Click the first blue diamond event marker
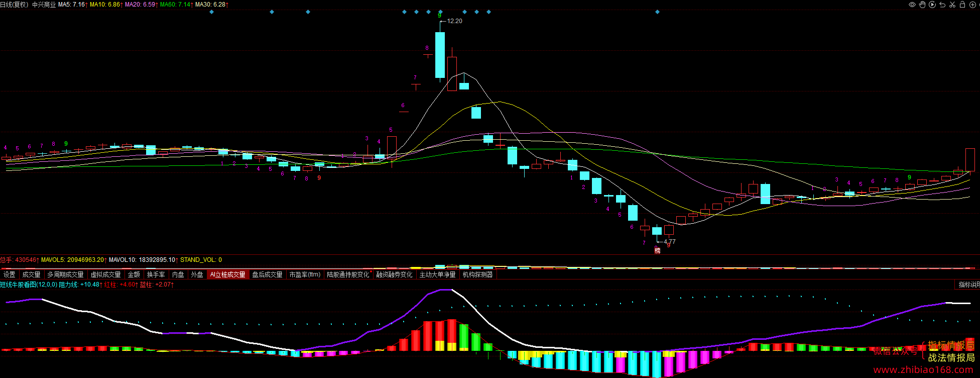The image size is (980, 378). 211,12
